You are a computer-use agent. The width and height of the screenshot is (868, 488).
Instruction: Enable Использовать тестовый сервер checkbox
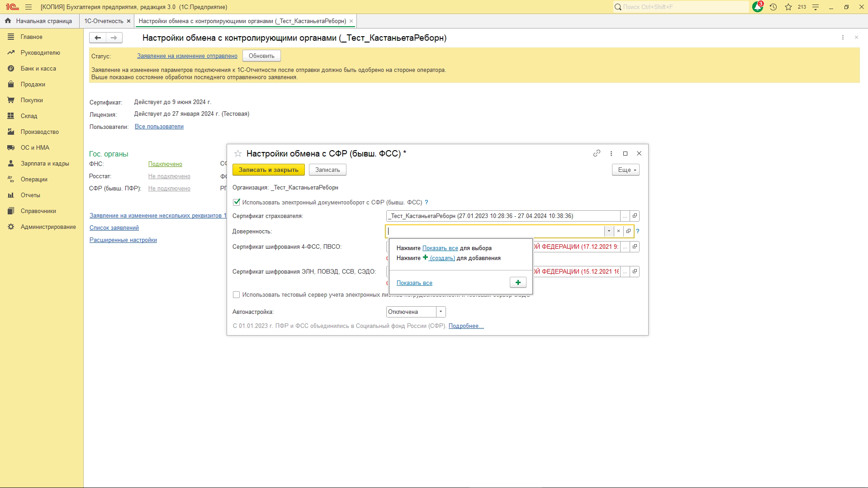pyautogui.click(x=236, y=295)
